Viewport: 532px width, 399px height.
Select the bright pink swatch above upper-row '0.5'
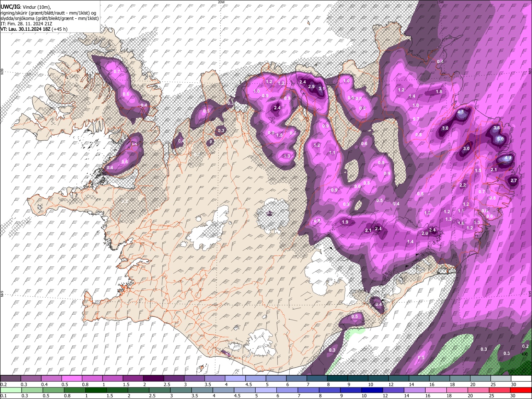point(71,379)
